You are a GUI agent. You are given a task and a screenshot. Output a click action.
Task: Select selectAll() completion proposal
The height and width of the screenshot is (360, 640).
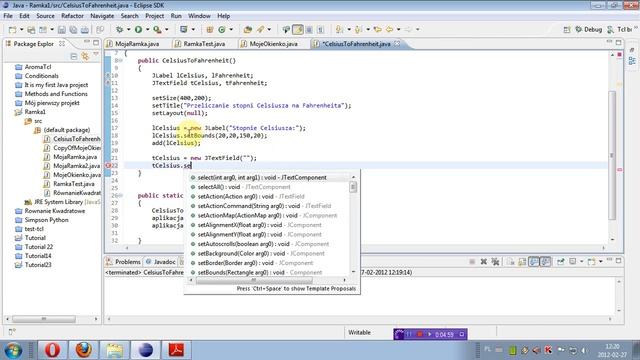pos(244,187)
